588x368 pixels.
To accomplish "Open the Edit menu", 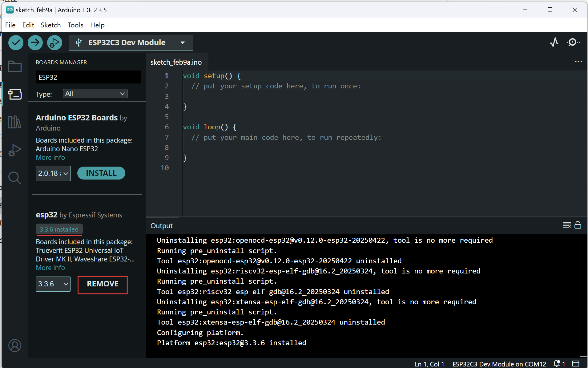I will pos(28,25).
